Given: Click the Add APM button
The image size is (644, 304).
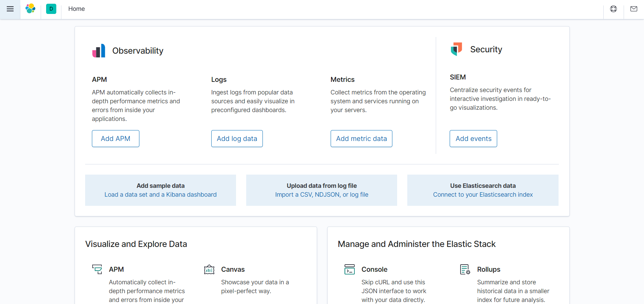Looking at the screenshot, I should click(x=116, y=139).
